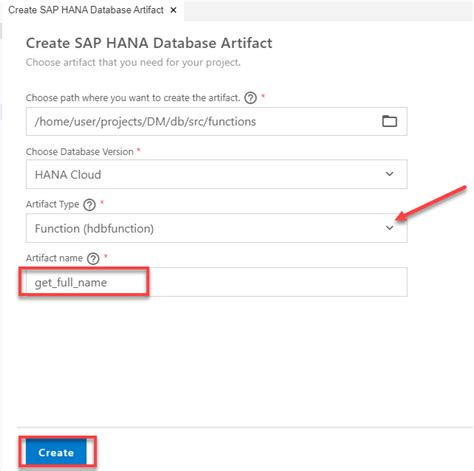This screenshot has height=471, width=474.
Task: Click empty area right of get_full_name text
Action: click(277, 282)
